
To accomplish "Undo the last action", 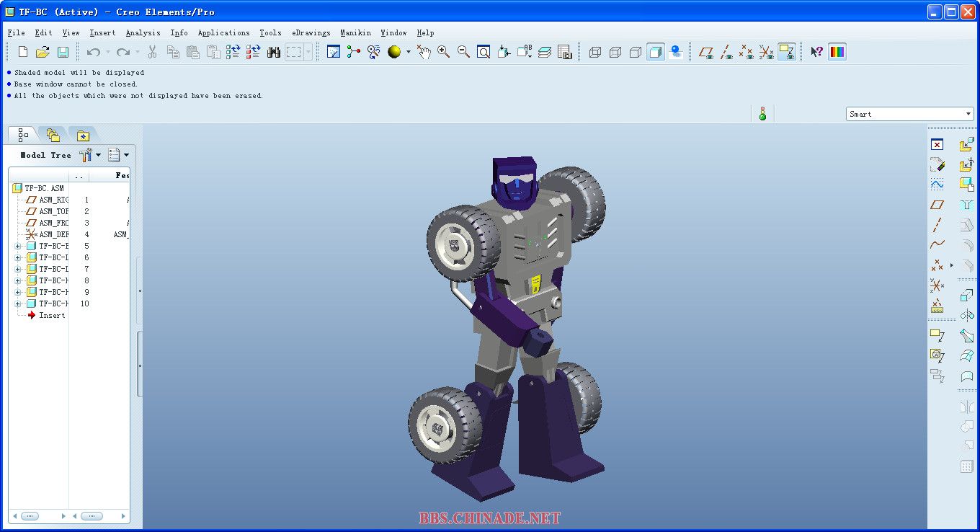I will tap(93, 52).
